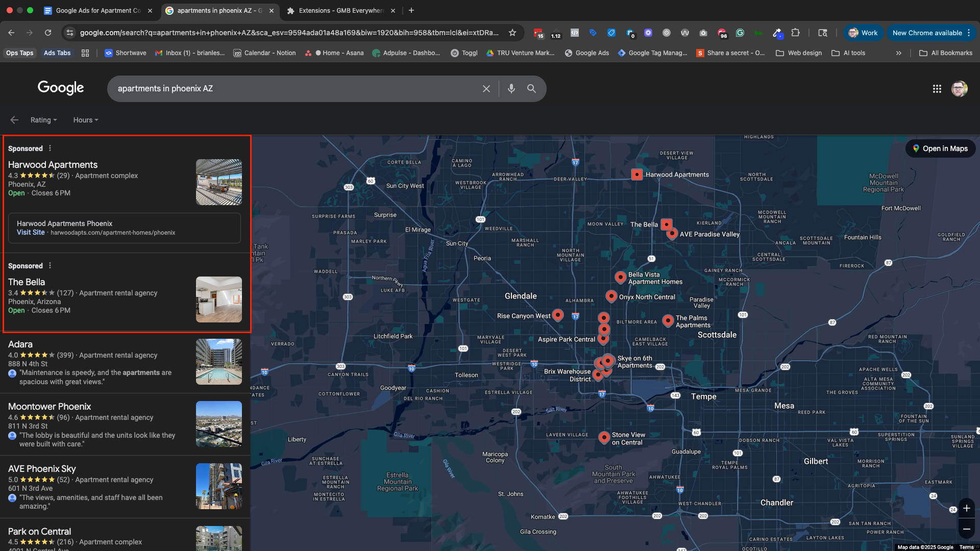Open the Harwood ad's three-dot options menu
Viewport: 980px width, 551px height.
point(50,148)
